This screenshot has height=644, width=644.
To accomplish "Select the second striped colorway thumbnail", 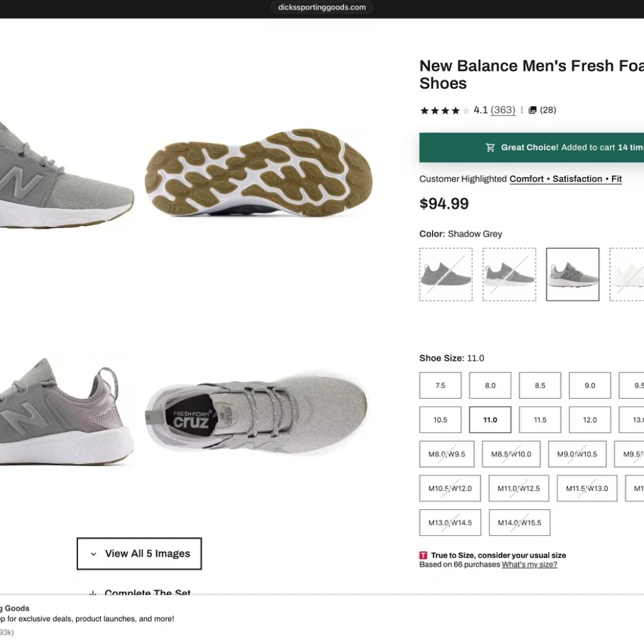I will (509, 273).
